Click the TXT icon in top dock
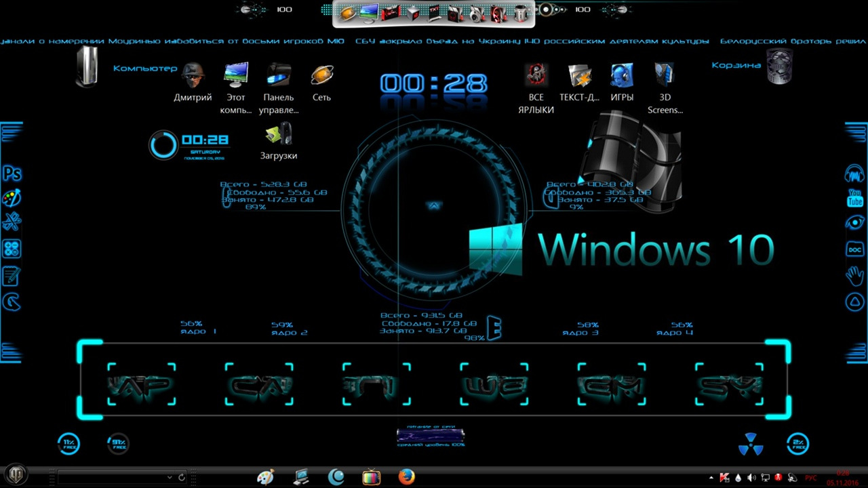The image size is (868, 488). point(434,12)
